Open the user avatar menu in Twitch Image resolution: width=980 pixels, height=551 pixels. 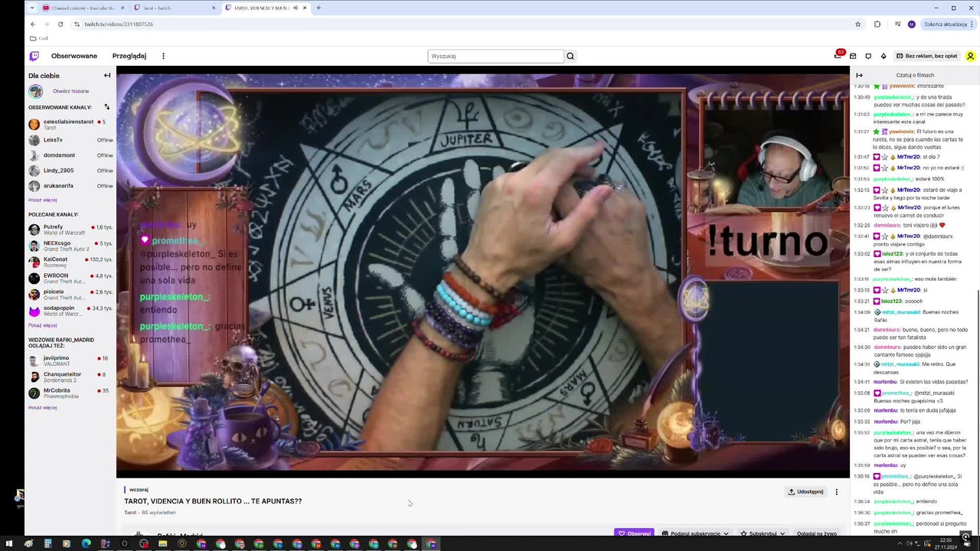coord(970,56)
